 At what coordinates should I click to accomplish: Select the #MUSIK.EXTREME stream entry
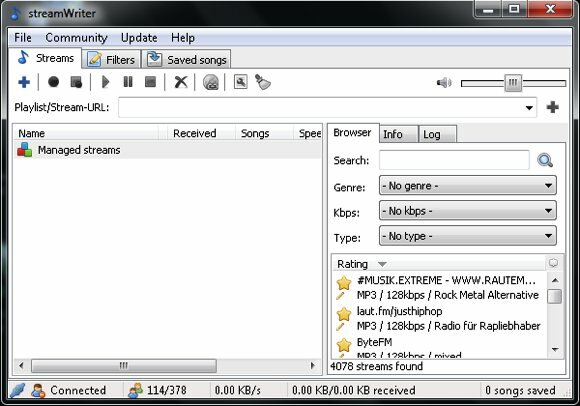439,288
